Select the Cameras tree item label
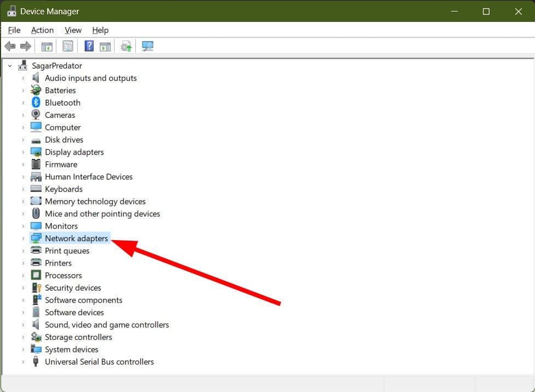 tap(60, 115)
